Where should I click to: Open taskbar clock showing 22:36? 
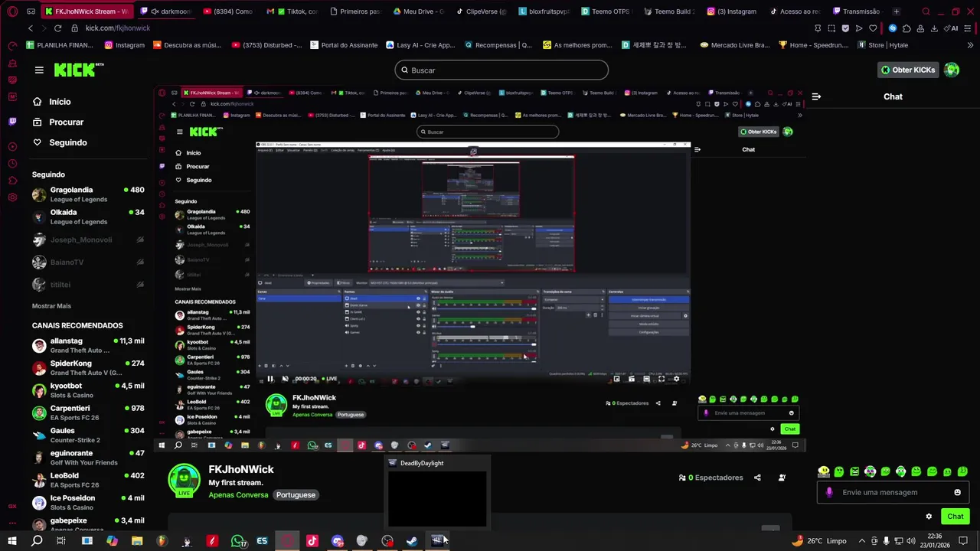[x=935, y=540]
